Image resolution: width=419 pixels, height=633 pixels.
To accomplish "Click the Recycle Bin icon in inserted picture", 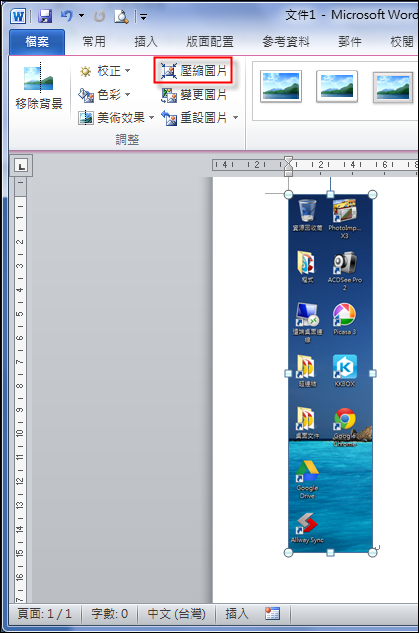I will click(x=307, y=210).
